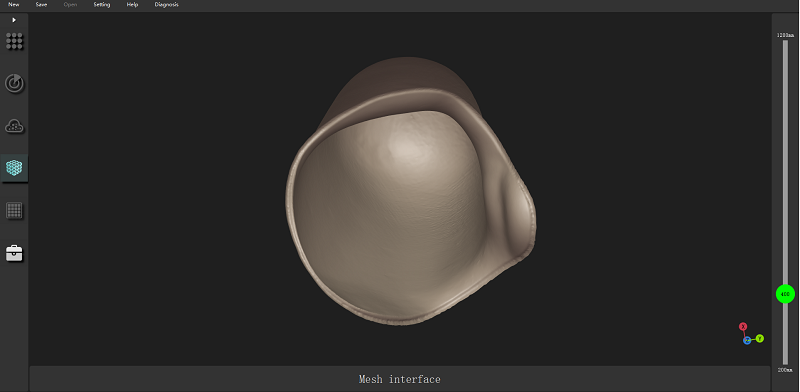Click the point cloud icon
The image size is (800, 392).
(14, 126)
